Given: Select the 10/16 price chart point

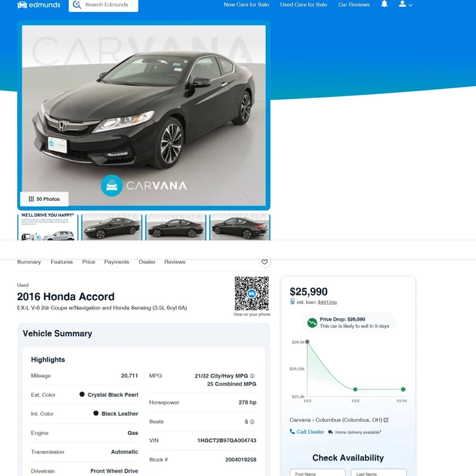Looking at the screenshot, I should [x=403, y=389].
